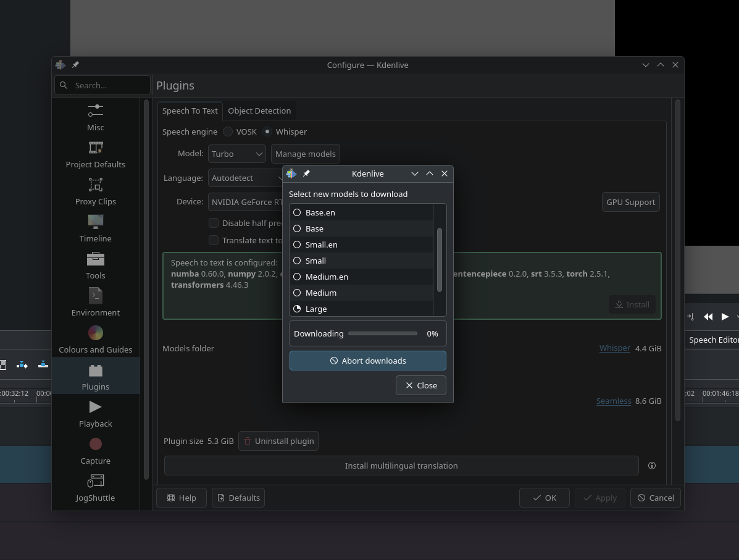The image size is (739, 560).
Task: Click the Kdenlive app icon in Configure titlebar
Action: point(61,65)
